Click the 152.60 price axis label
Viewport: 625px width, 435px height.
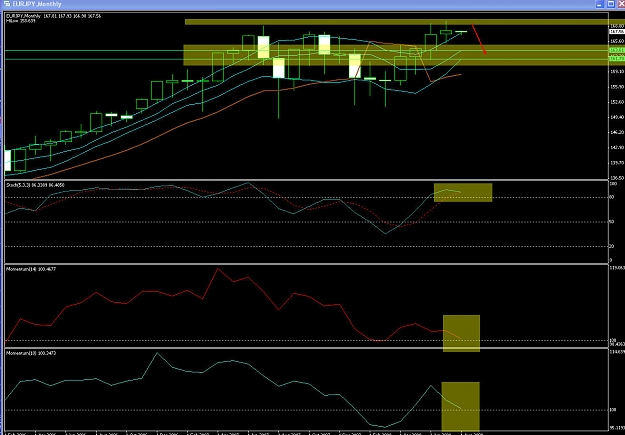click(617, 102)
